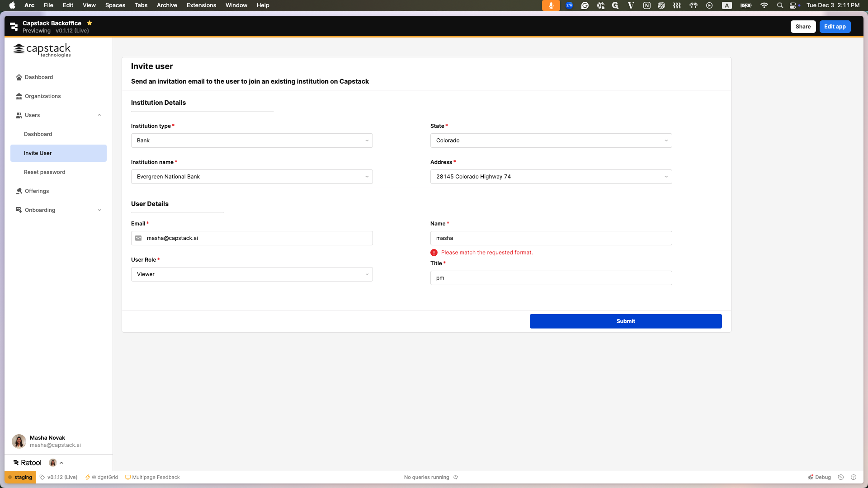
Task: Click the microphone icon in the menu bar
Action: 551,5
